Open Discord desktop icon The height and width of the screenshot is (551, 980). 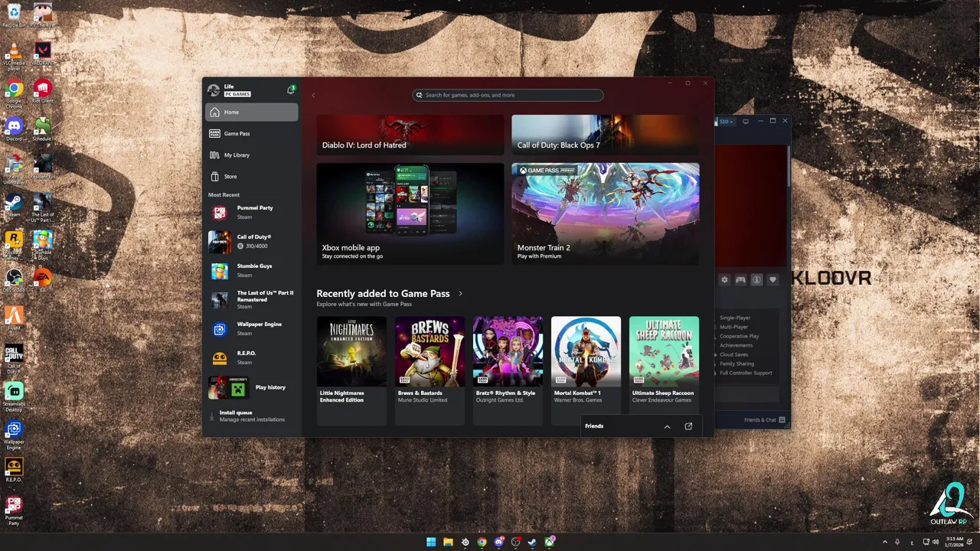pos(14,129)
